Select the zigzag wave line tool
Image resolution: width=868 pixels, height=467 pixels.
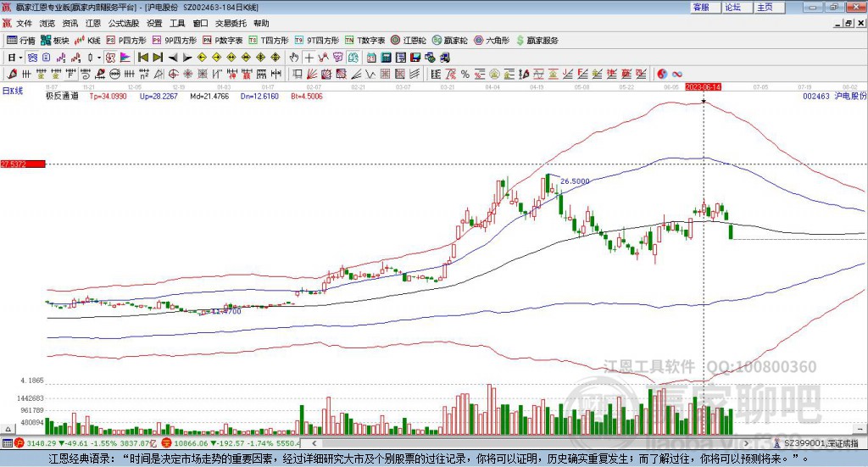click(370, 74)
